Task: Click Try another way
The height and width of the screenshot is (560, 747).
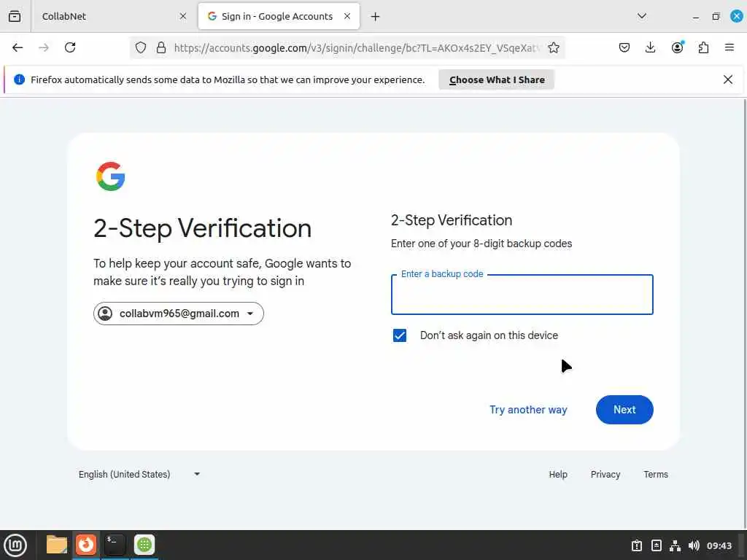Action: (528, 410)
